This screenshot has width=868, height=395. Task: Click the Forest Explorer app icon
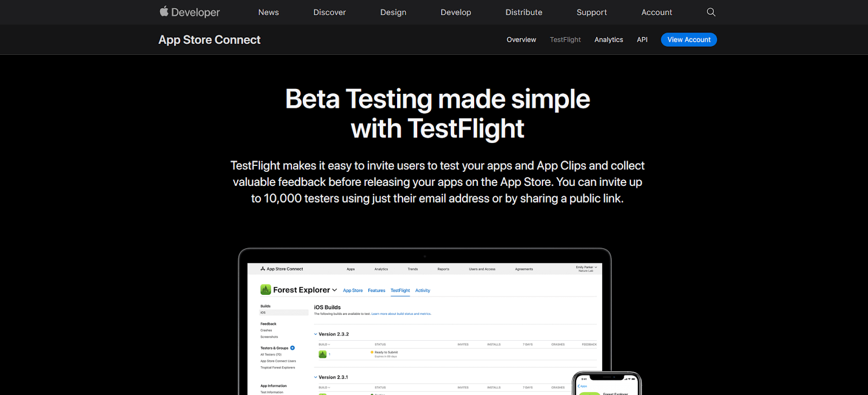click(x=265, y=290)
